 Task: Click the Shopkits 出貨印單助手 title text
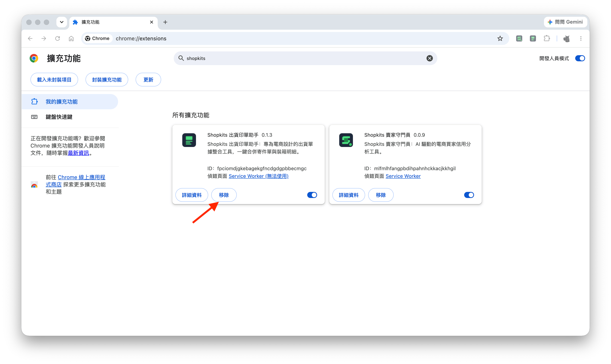[233, 135]
